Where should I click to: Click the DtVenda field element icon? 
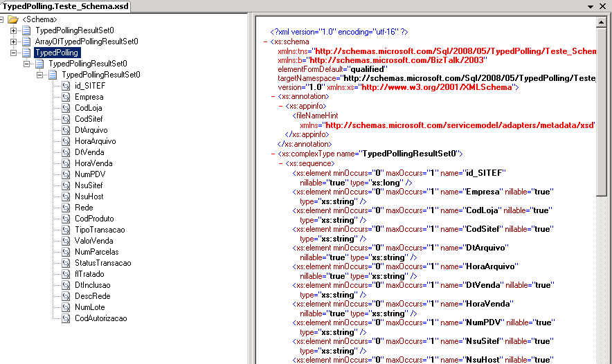point(66,152)
